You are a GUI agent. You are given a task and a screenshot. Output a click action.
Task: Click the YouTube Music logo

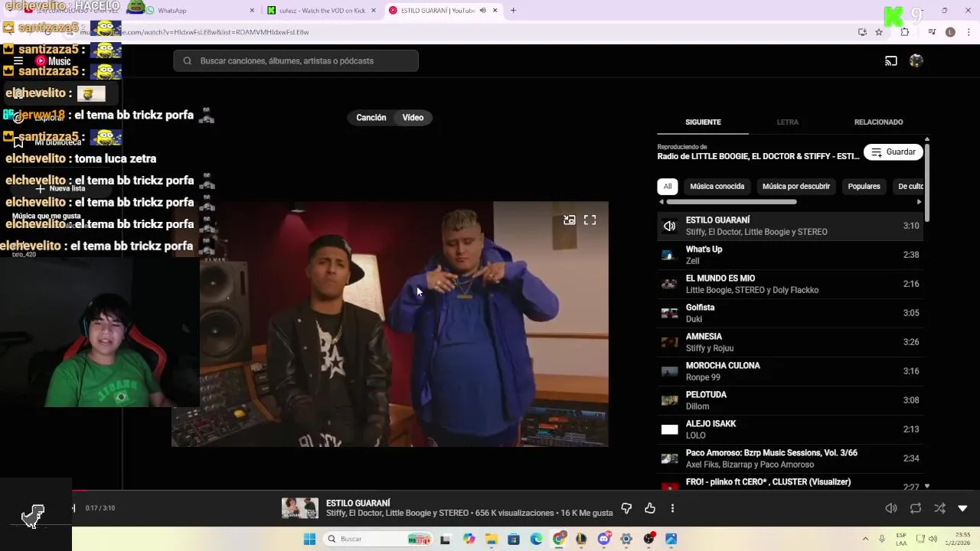tap(53, 61)
